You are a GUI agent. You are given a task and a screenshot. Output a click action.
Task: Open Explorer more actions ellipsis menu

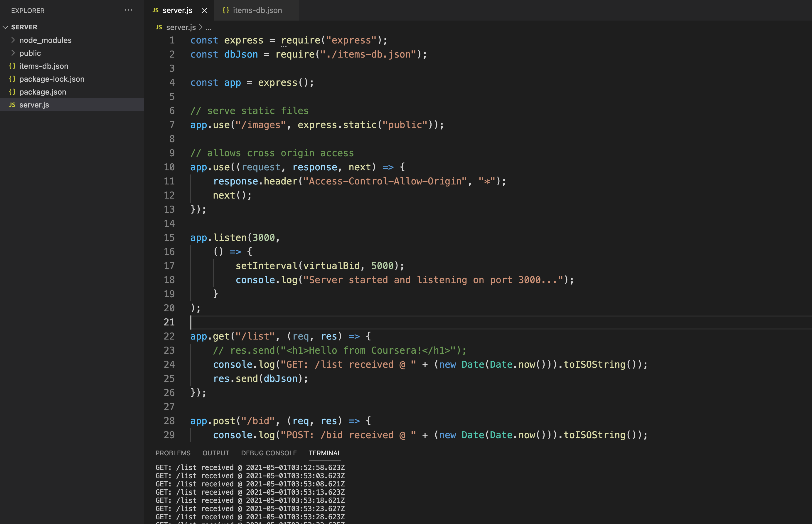point(128,10)
